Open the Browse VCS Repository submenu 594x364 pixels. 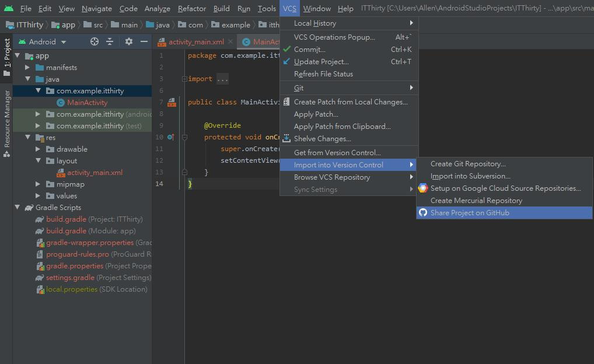(x=349, y=177)
